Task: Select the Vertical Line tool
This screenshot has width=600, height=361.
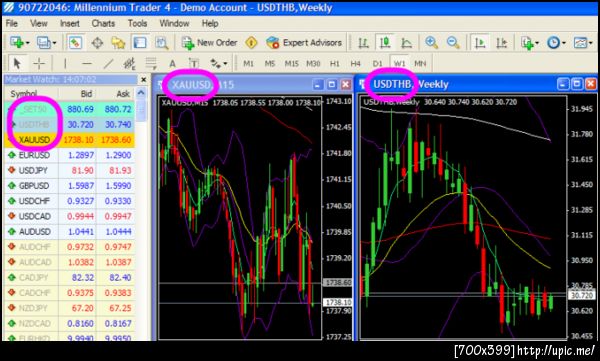Action: 65,64
